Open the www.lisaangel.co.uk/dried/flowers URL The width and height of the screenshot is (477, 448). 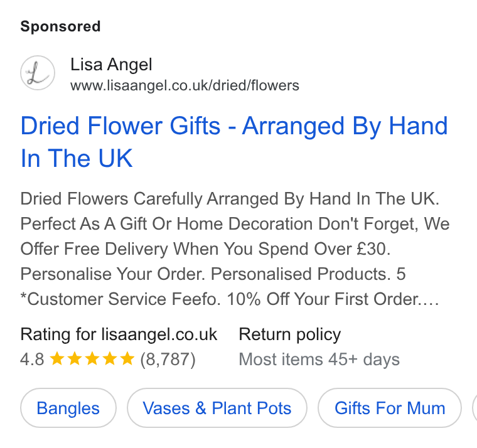[185, 85]
